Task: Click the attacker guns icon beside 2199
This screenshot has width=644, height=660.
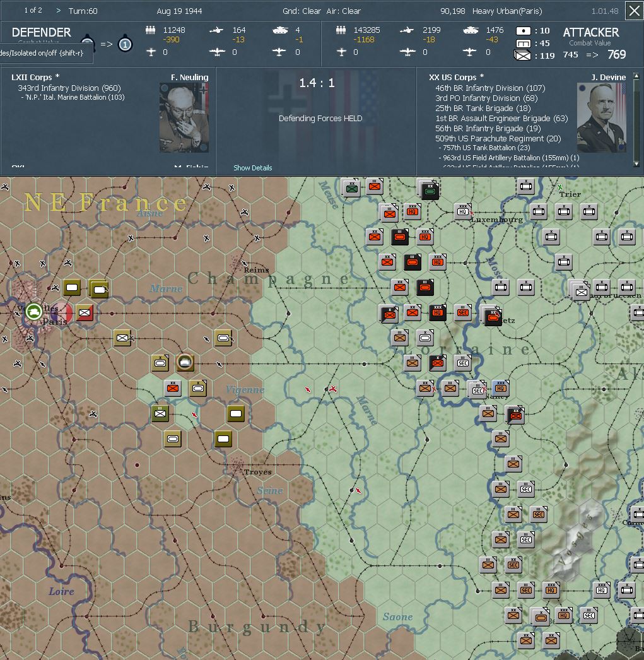Action: [x=407, y=30]
